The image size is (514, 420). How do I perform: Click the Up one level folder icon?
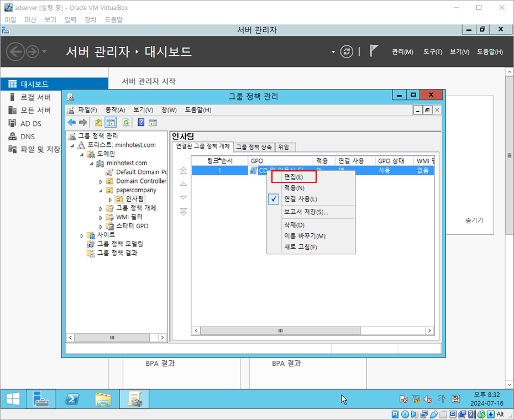tap(98, 123)
